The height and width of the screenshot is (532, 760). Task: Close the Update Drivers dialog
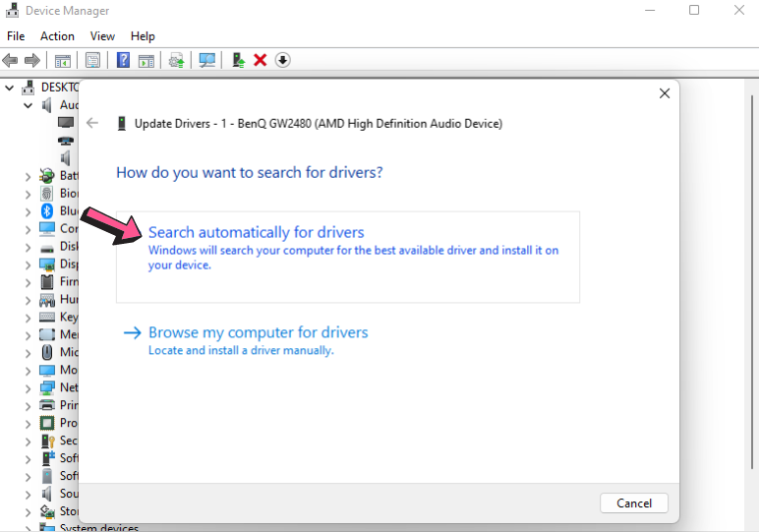pyautogui.click(x=665, y=93)
